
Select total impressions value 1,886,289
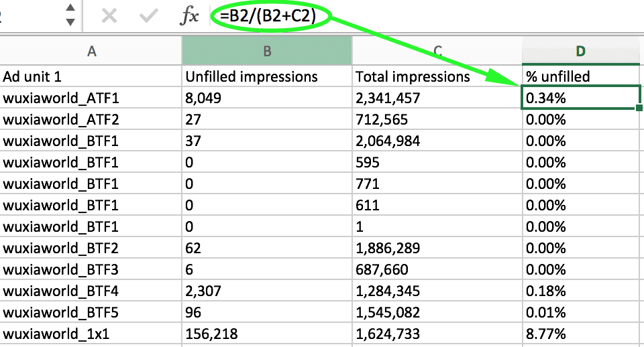tap(437, 248)
